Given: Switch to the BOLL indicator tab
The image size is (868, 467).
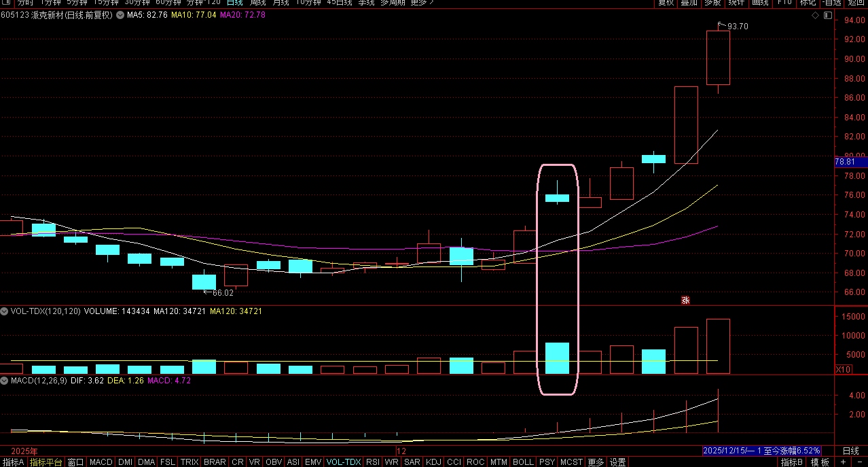Looking at the screenshot, I should pyautogui.click(x=523, y=462).
